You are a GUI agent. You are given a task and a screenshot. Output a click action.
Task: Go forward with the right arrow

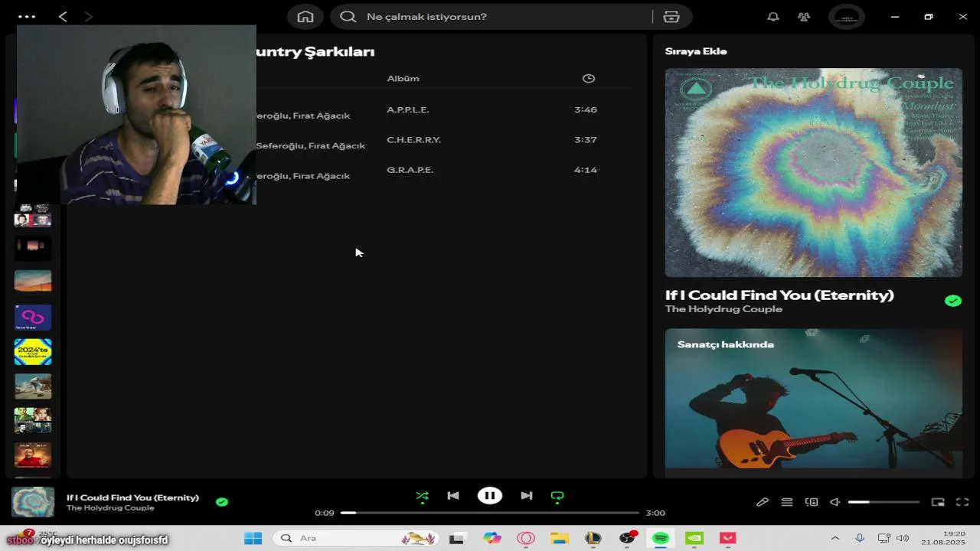click(89, 16)
